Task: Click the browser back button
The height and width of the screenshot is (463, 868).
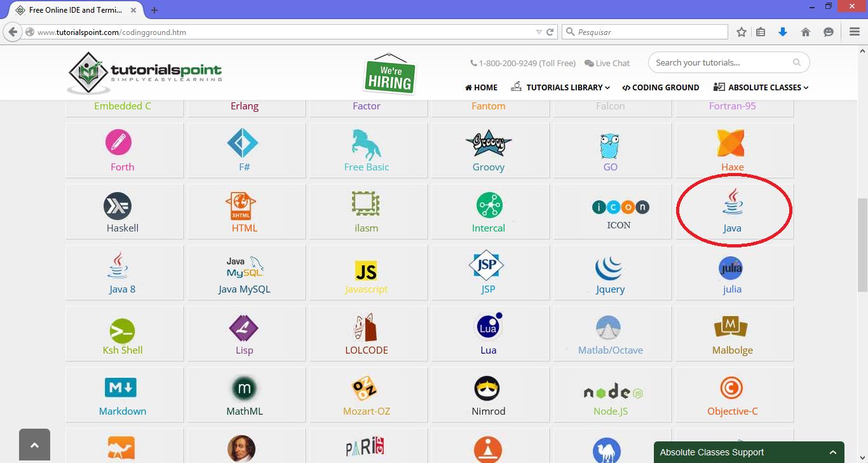Action: [x=13, y=32]
